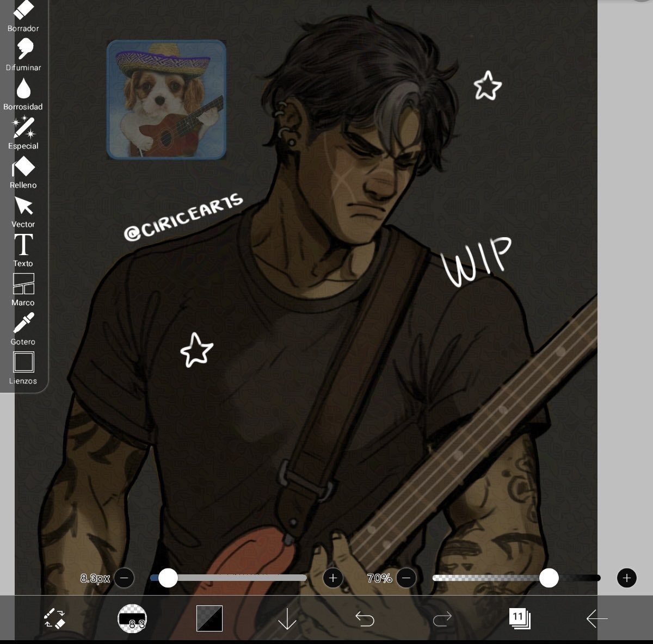Increase brush size with plus button
Screen dimensions: 653x644
[333, 578]
